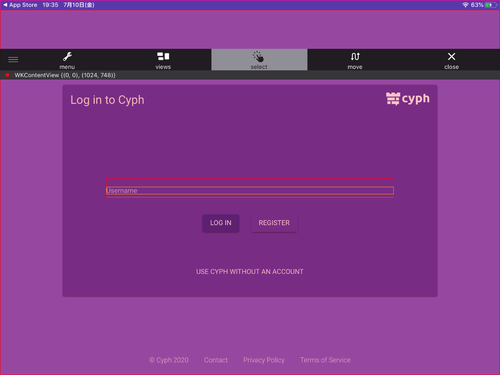Image resolution: width=500 pixels, height=375 pixels.
Task: Click the red WKContentView indicator dot
Action: [x=7, y=75]
